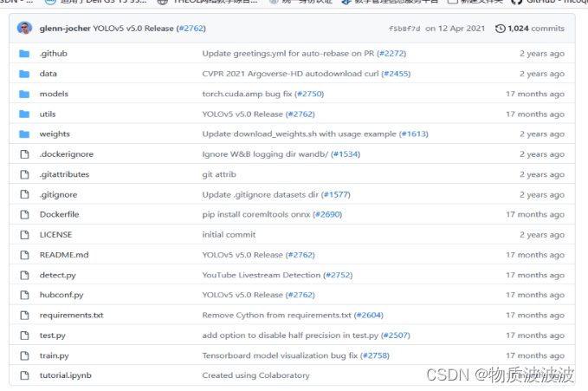The width and height of the screenshot is (588, 391).
Task: Click the weights folder icon
Action: pyautogui.click(x=24, y=134)
